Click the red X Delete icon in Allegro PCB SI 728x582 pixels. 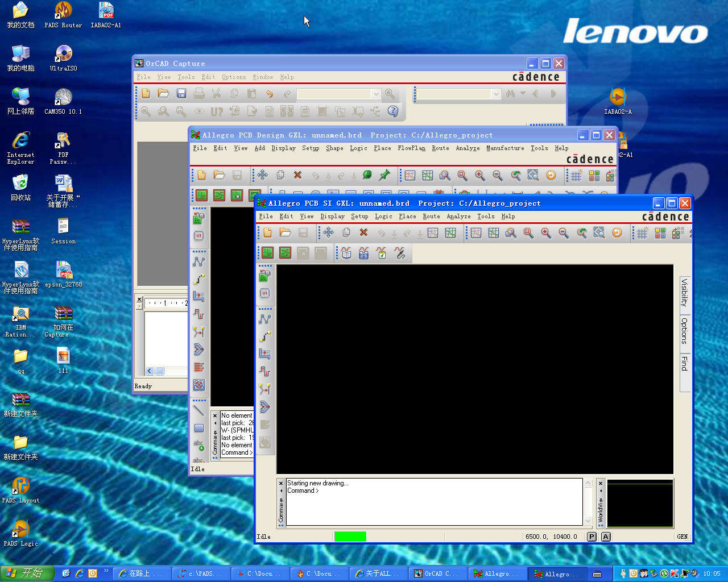click(363, 232)
